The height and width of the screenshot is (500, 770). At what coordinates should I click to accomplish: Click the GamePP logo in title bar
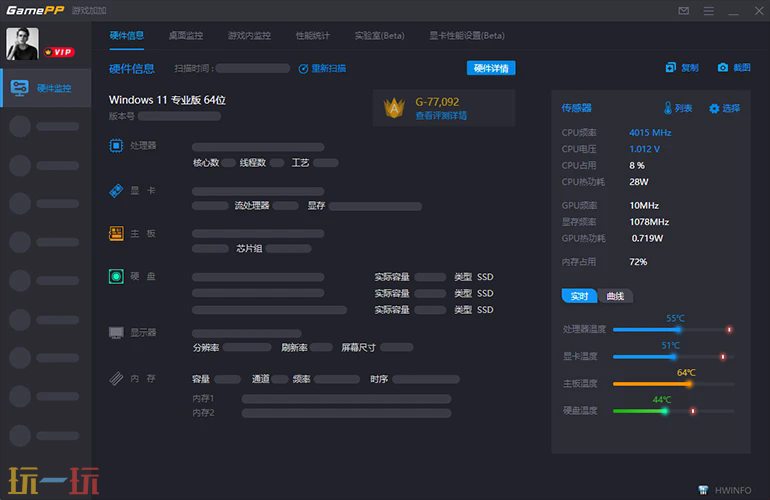(35, 10)
